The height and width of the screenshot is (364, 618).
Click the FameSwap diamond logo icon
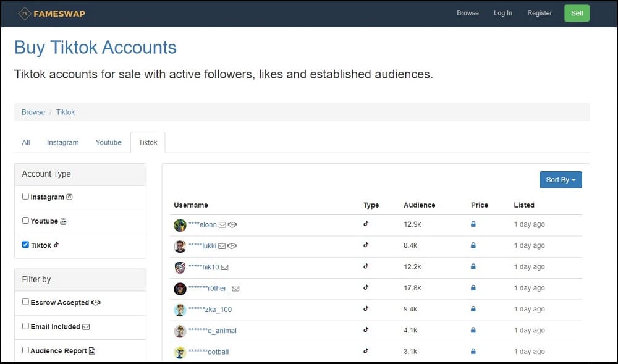pos(25,14)
